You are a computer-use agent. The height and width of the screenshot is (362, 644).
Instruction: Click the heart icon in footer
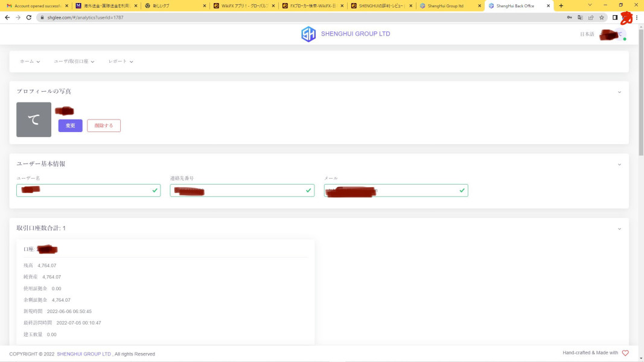point(625,353)
